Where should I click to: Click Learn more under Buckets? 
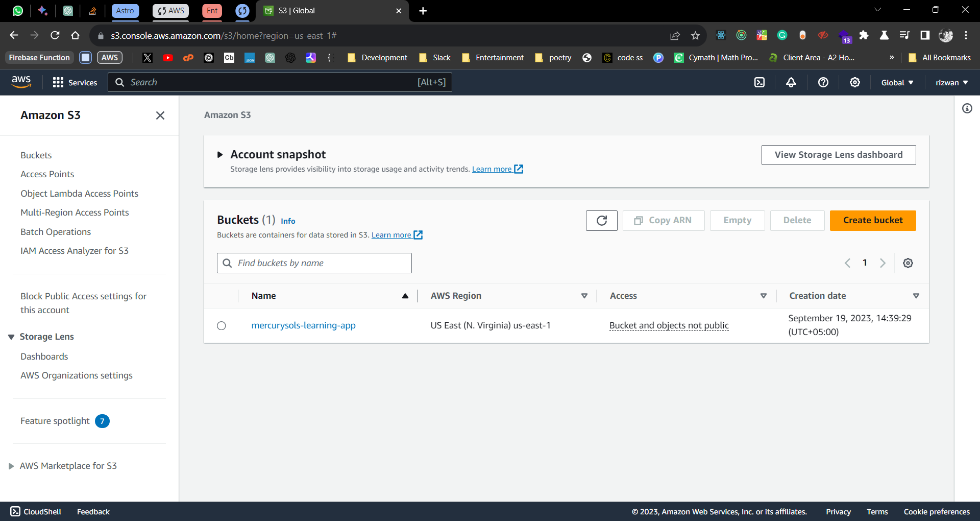coord(397,235)
